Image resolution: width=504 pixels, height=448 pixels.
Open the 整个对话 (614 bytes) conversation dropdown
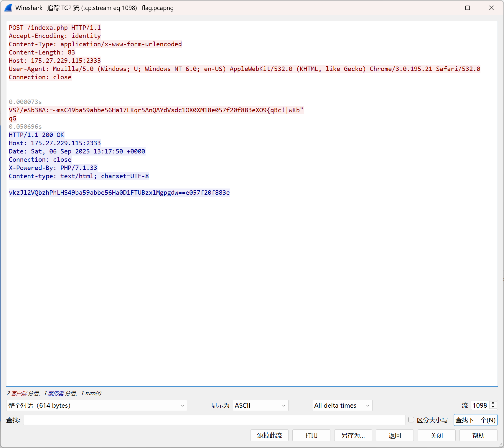click(97, 405)
